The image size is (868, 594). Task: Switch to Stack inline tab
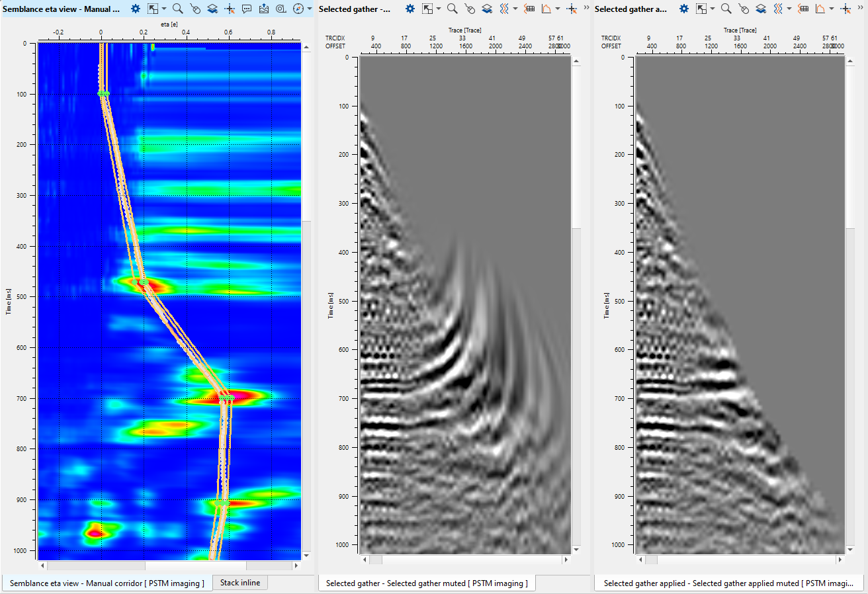coord(241,583)
